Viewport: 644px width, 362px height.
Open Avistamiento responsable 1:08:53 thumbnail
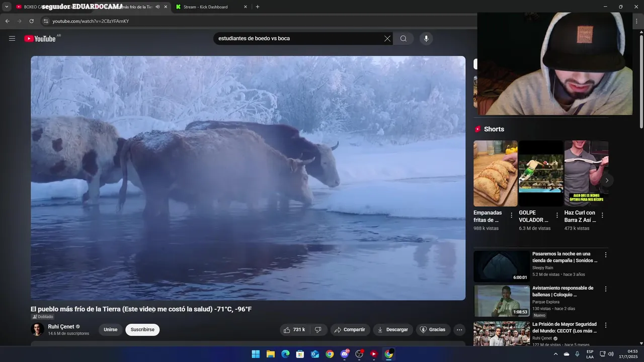[x=502, y=301]
